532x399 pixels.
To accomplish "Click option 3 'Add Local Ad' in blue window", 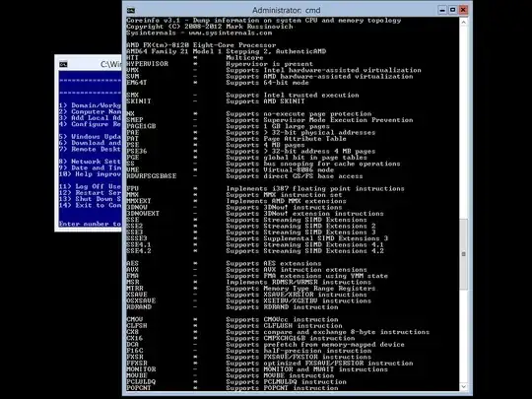I will pyautogui.click(x=90, y=118).
